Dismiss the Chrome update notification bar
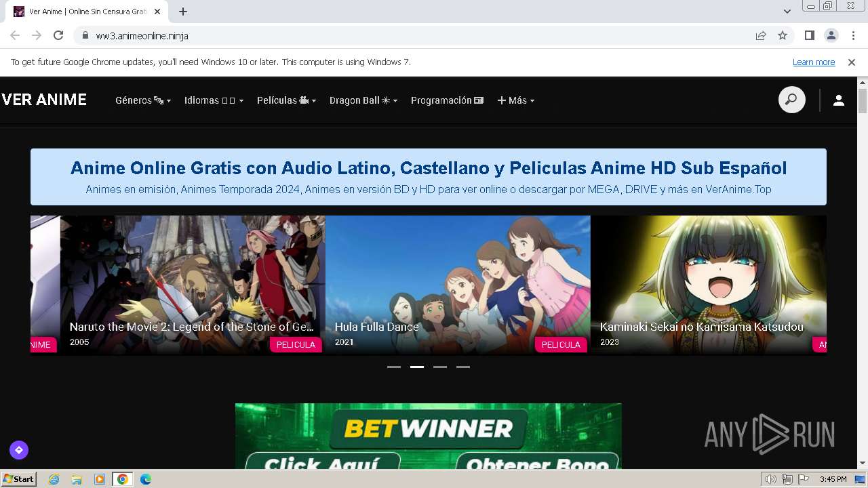The height and width of the screenshot is (488, 868). [852, 62]
